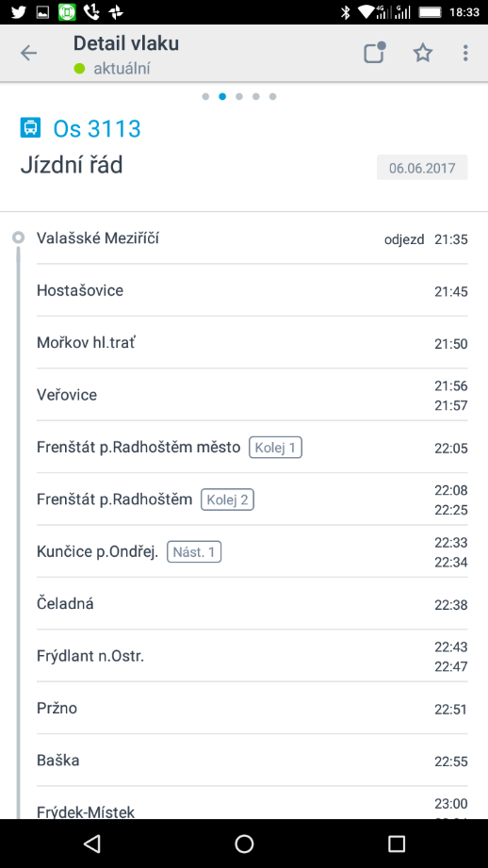Open recent apps with the square button

[x=397, y=843]
